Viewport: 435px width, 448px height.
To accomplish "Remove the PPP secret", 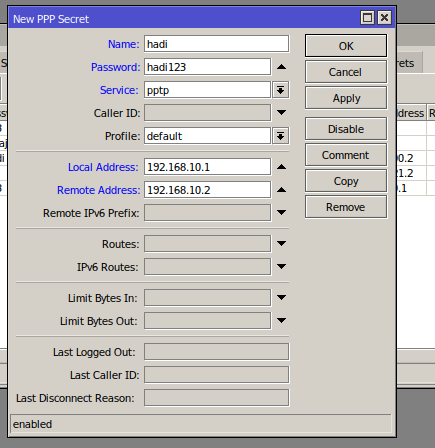I will 346,207.
